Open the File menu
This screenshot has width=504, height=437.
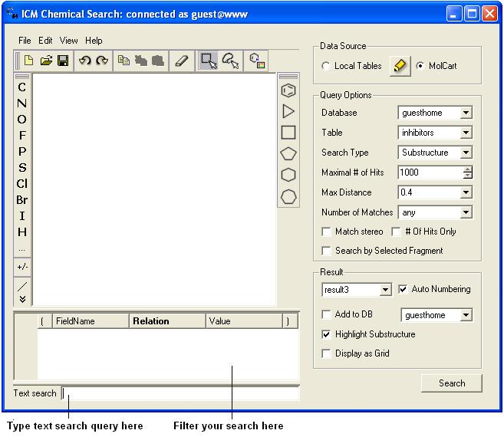tap(25, 41)
